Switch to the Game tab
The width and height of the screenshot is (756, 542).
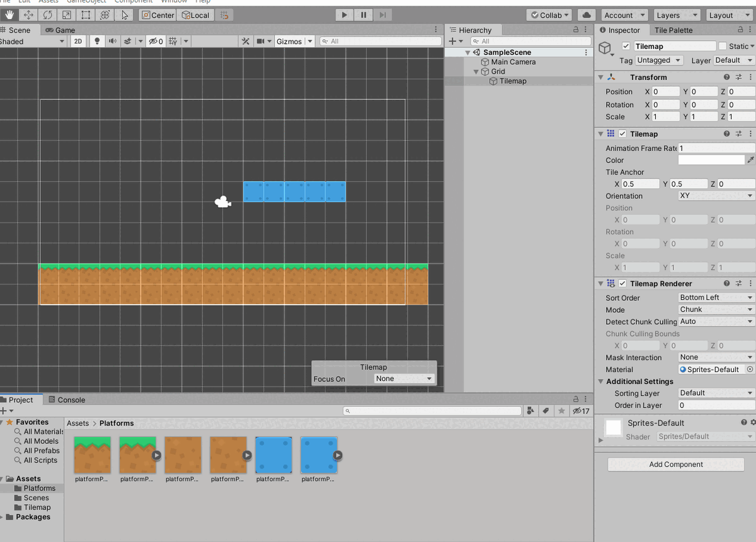60,30
